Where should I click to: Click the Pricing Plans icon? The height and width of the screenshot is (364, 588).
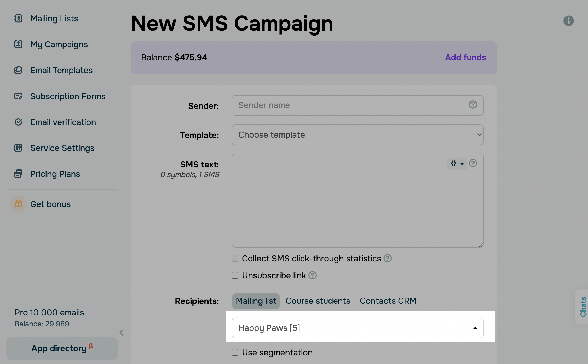tap(18, 174)
